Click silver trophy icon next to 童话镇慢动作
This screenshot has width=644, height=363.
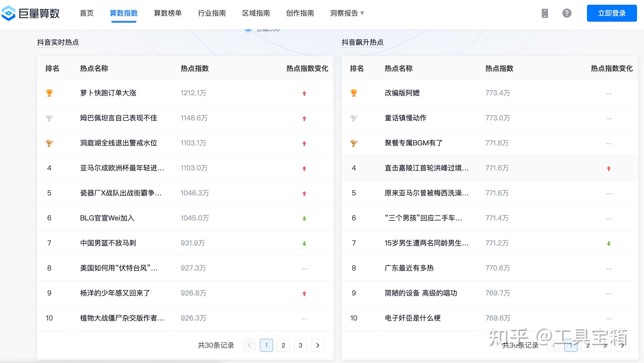click(354, 118)
